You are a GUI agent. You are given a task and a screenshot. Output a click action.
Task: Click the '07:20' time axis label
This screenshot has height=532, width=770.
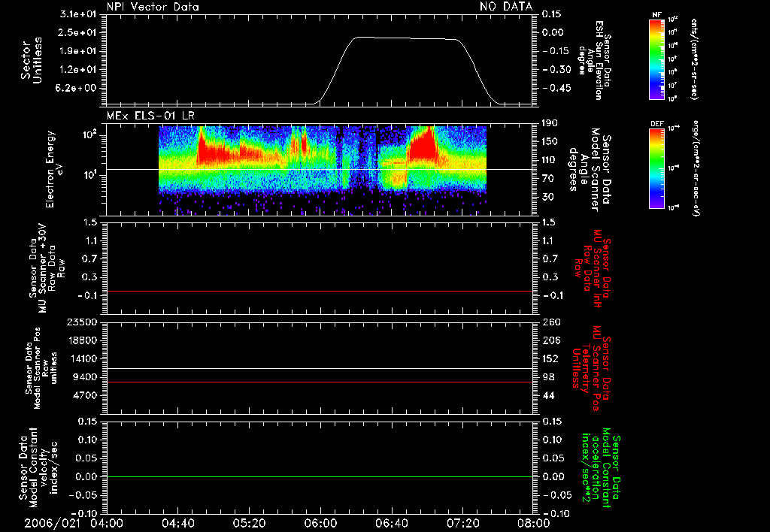click(462, 523)
